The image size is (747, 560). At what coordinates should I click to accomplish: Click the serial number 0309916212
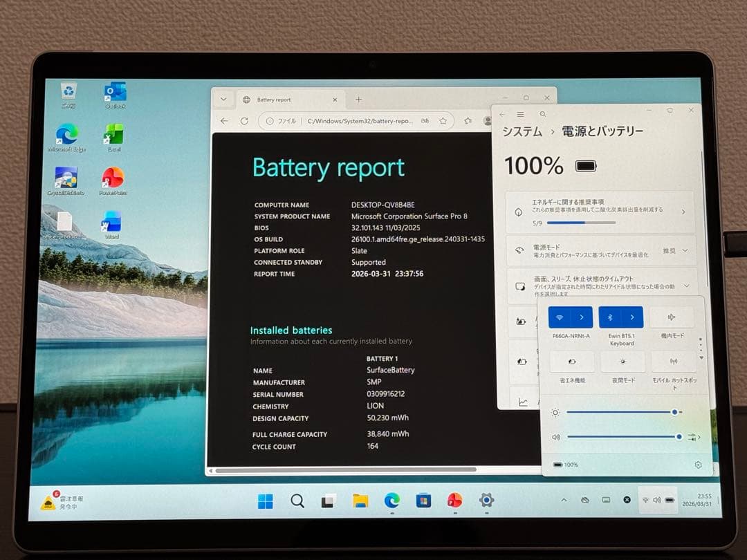click(385, 394)
